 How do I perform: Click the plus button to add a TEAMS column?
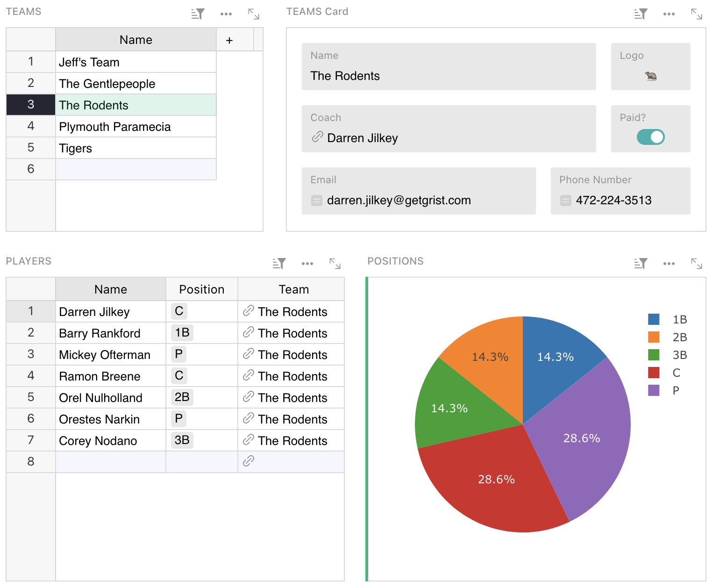tap(229, 39)
